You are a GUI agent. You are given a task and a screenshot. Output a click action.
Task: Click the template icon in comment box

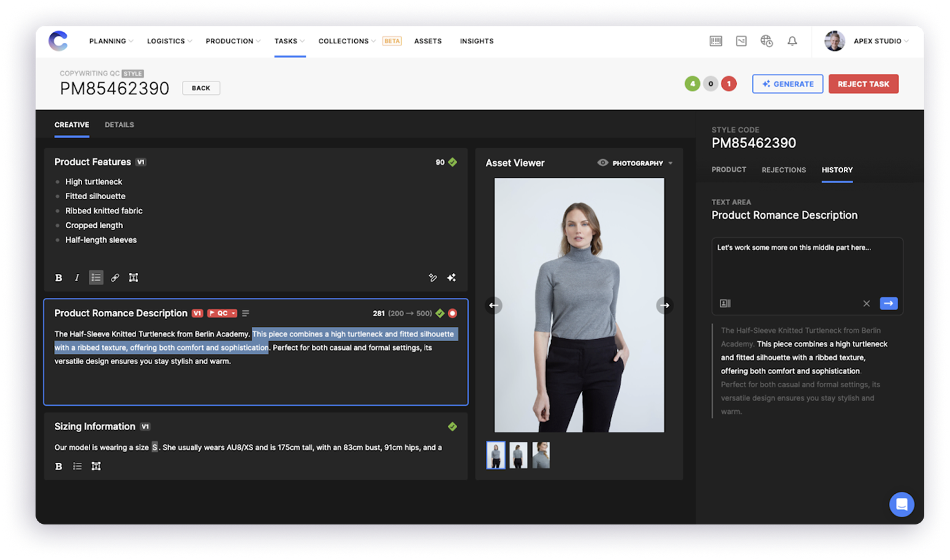tap(725, 303)
